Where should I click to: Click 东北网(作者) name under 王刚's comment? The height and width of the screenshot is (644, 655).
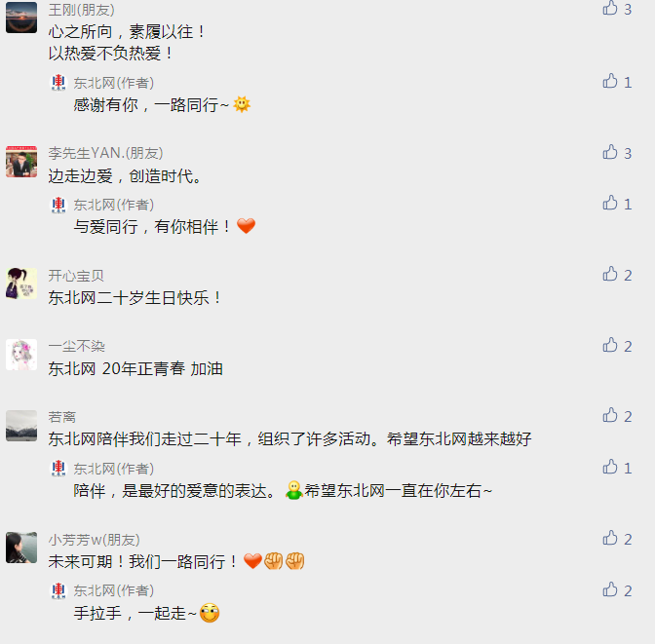coord(114,83)
